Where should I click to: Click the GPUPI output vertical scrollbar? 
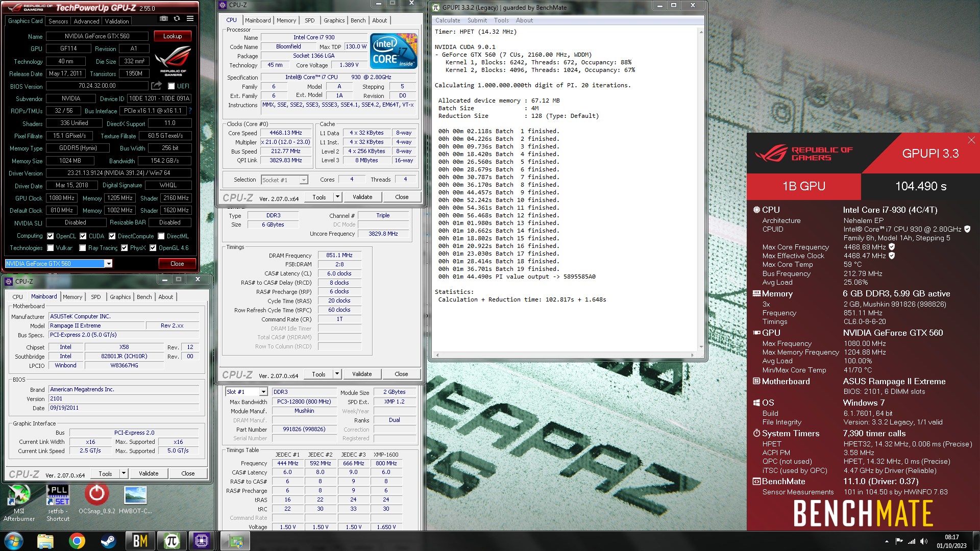tap(701, 189)
